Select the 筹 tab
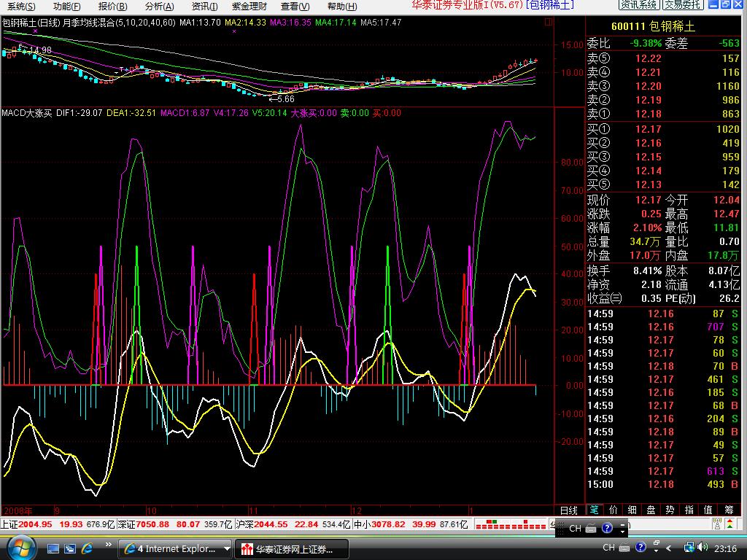 [x=729, y=510]
